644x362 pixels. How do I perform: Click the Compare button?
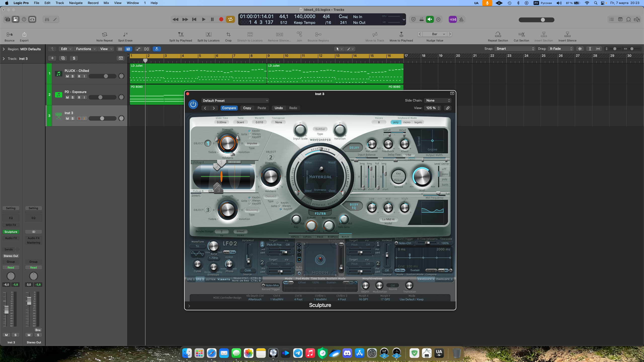pyautogui.click(x=229, y=108)
